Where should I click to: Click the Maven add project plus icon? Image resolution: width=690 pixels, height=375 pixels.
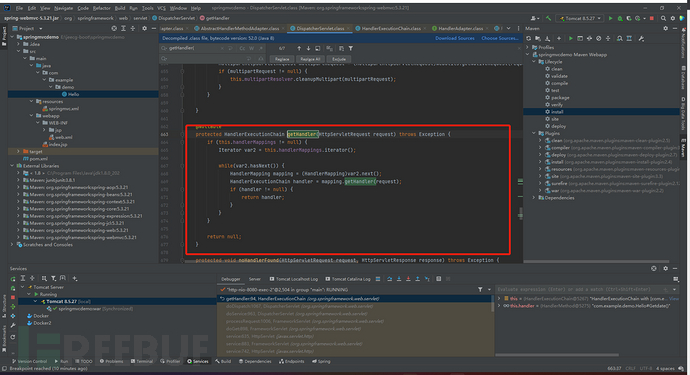coord(559,39)
